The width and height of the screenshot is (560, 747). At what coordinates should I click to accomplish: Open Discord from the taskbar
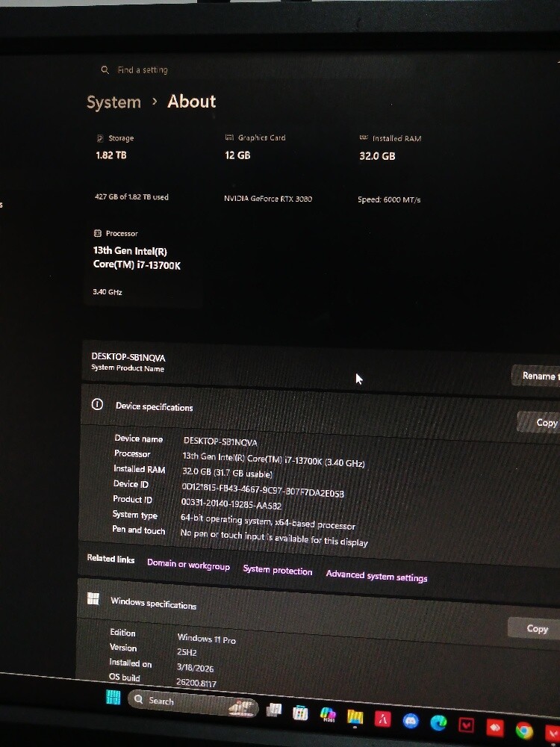(411, 721)
